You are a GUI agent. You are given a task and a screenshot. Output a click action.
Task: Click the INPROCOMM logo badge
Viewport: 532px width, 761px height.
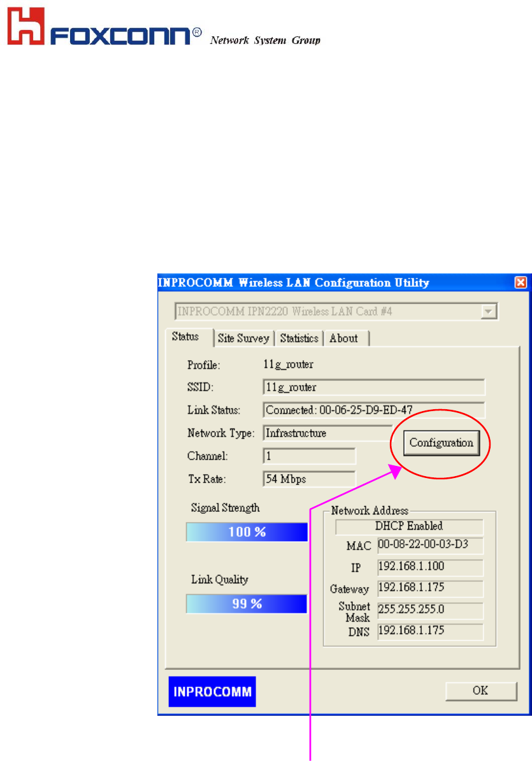coord(212,692)
